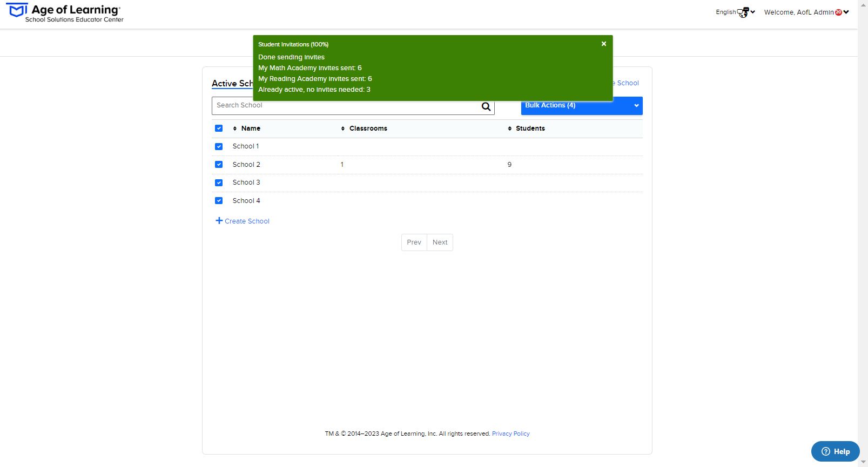Click the School 1 name
868x467 pixels.
[246, 146]
